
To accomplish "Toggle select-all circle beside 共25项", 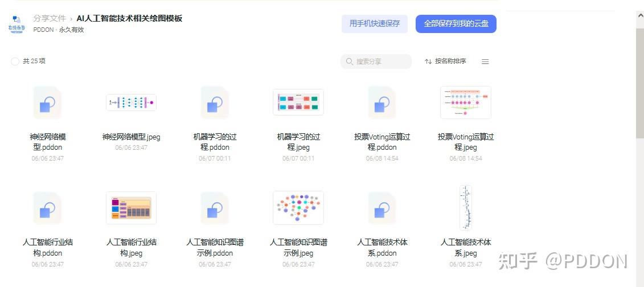I will [x=15, y=61].
